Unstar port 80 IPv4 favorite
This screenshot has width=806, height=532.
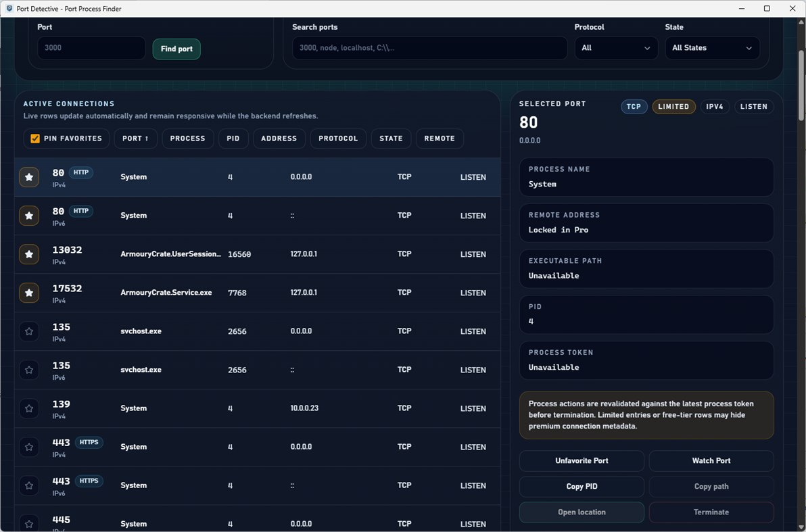[29, 177]
